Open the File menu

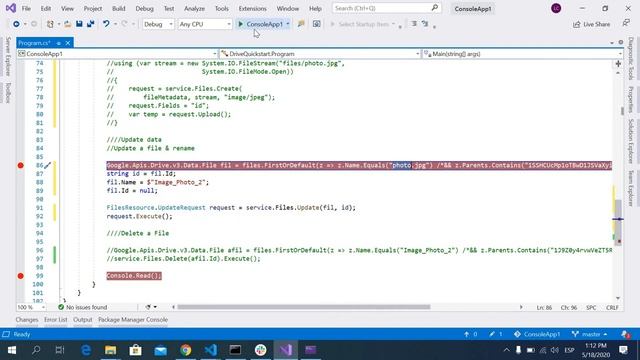[26, 8]
